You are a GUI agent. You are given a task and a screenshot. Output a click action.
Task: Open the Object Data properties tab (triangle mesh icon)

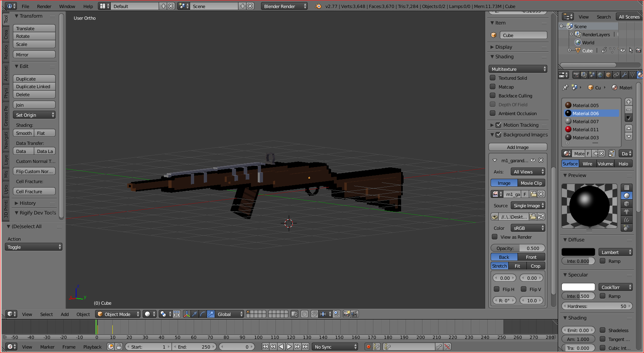click(632, 75)
